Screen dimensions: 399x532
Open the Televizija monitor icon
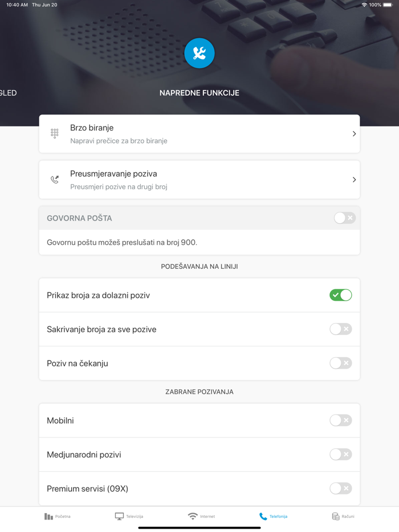pos(119,517)
